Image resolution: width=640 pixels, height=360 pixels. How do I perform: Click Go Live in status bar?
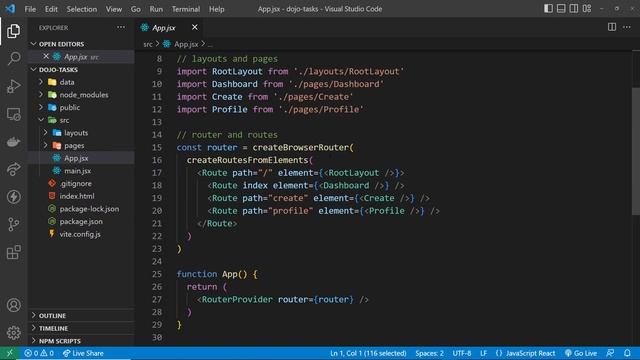click(x=581, y=353)
